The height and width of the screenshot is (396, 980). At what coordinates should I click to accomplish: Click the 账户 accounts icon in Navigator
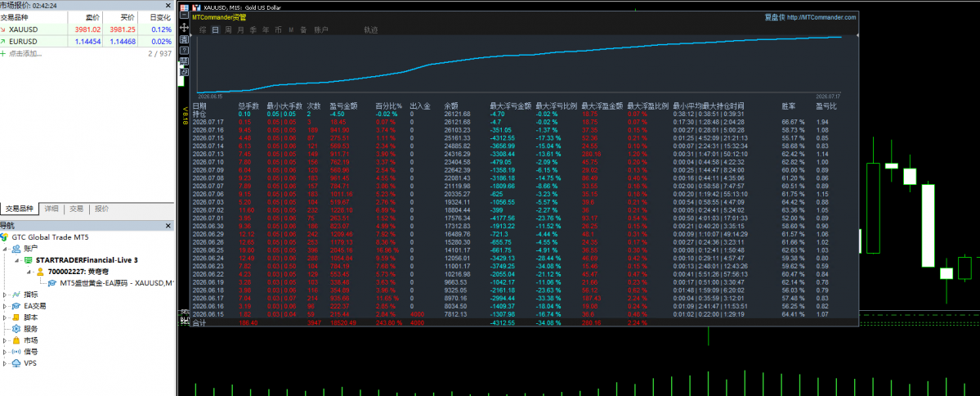(16, 249)
